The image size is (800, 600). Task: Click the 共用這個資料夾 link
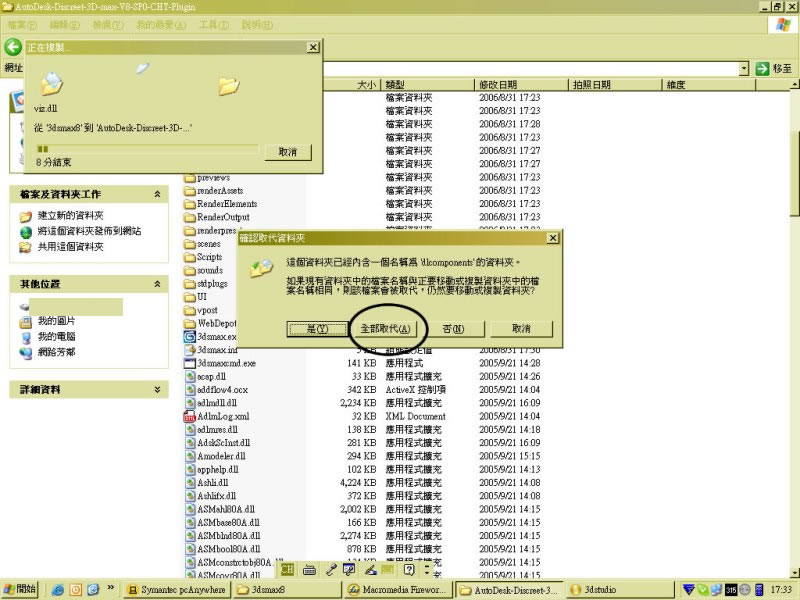click(70, 247)
